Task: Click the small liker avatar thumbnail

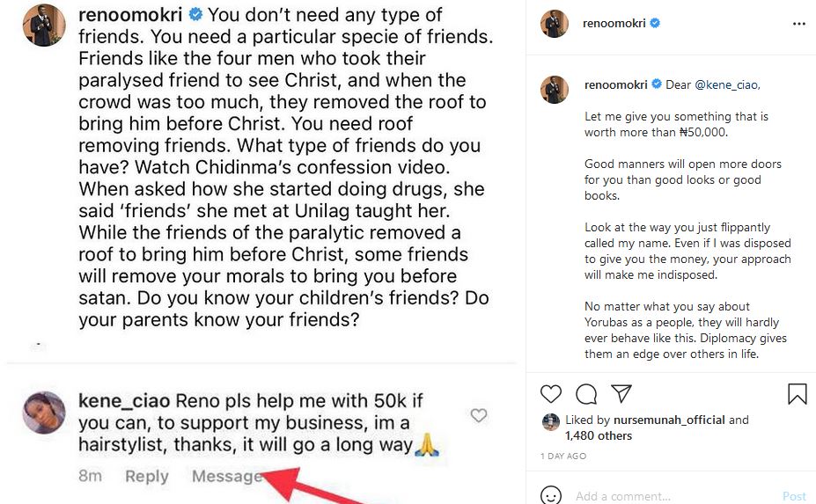Action: 551,421
